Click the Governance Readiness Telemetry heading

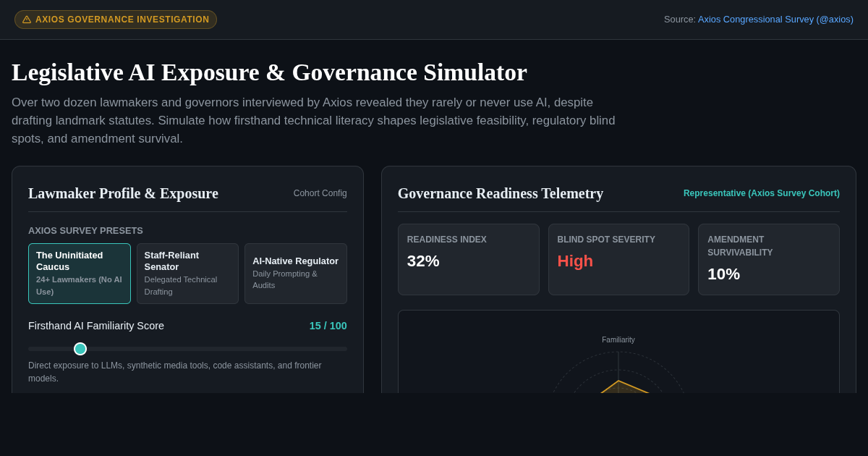(x=501, y=193)
